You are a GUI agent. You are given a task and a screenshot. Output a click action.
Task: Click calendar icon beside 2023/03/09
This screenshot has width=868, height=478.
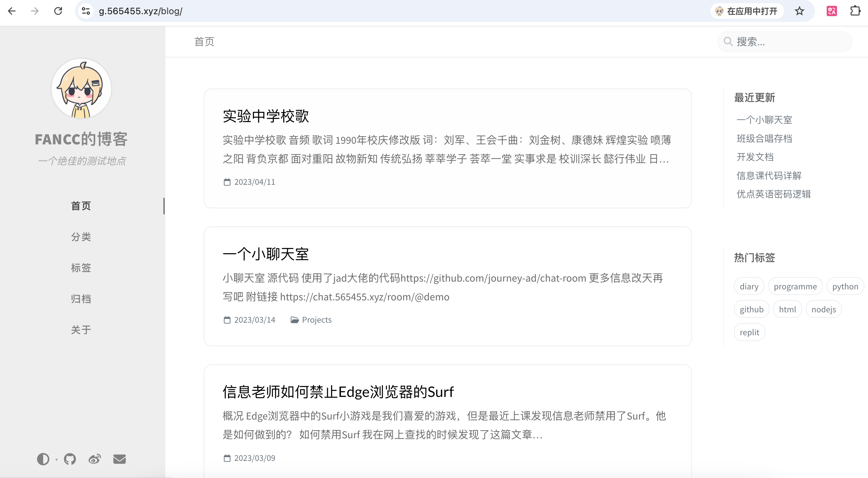click(227, 458)
